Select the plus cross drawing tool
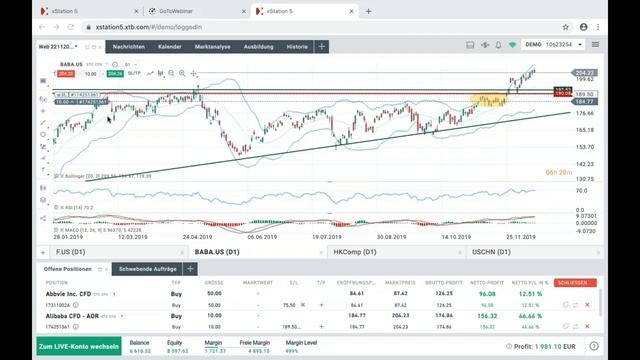The height and width of the screenshot is (360, 640). tap(43, 111)
